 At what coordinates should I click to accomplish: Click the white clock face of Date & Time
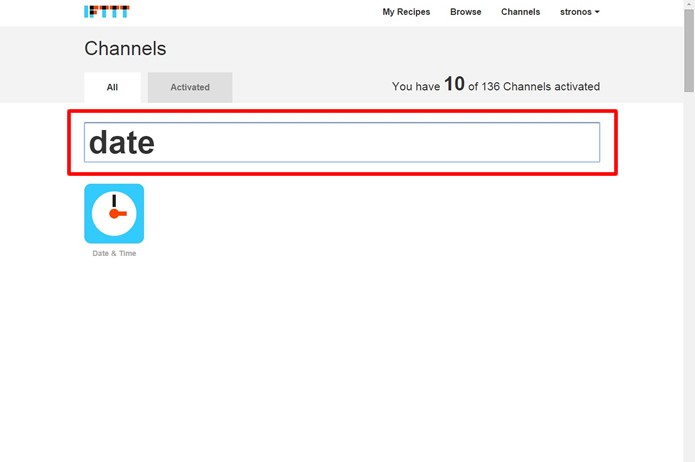tap(114, 213)
